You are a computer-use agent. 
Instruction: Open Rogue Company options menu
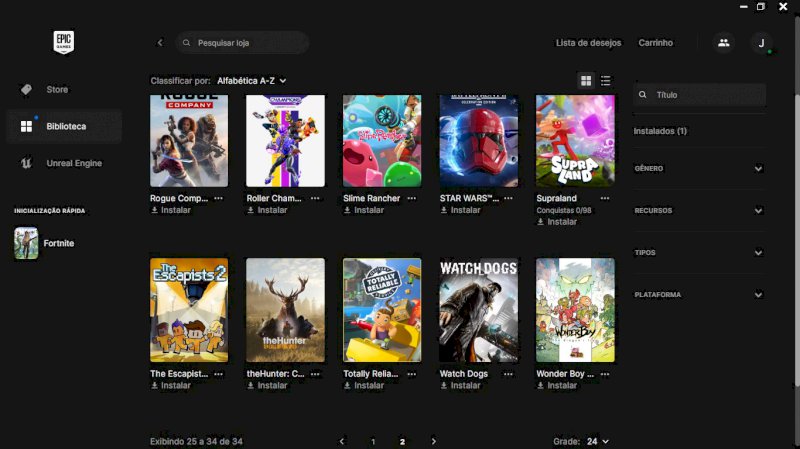[218, 198]
